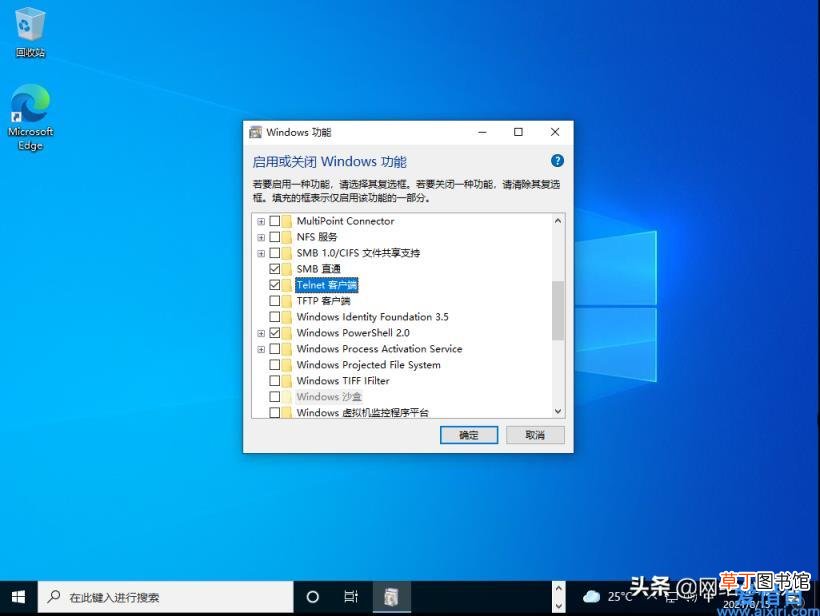Click the Telnet 客户端 folder icon
Image resolution: width=820 pixels, height=616 pixels.
(287, 285)
